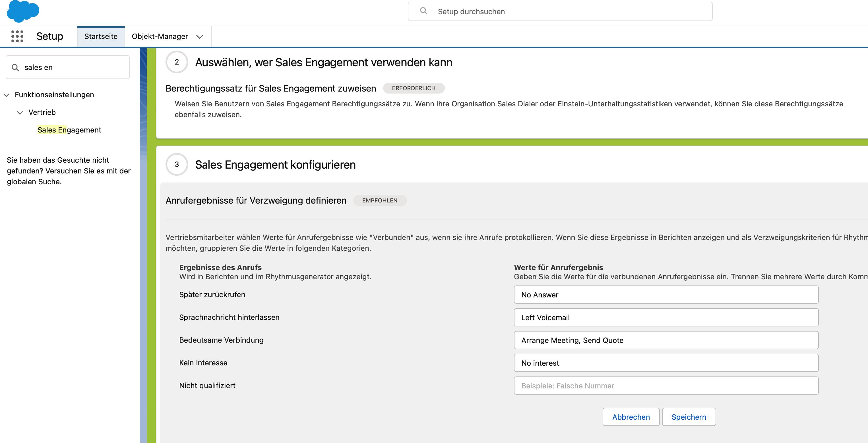
Task: Collapse the Funktionseinstellungen tree node
Action: (7, 95)
